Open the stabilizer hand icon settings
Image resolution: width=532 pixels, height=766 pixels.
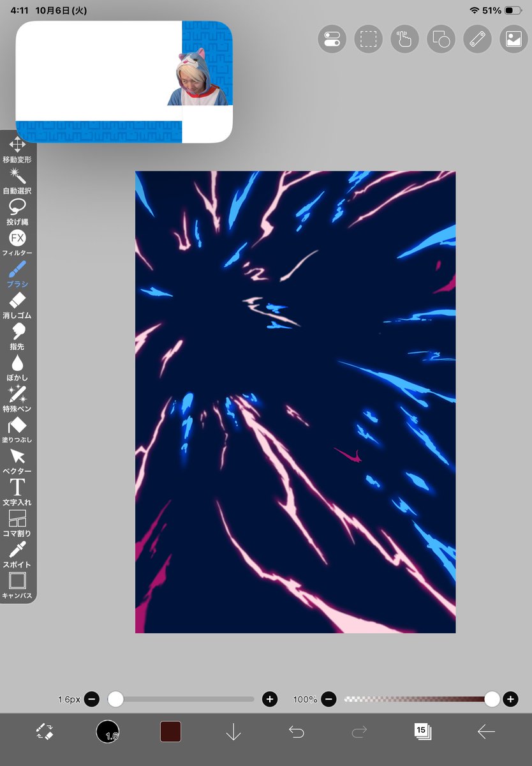(404, 39)
